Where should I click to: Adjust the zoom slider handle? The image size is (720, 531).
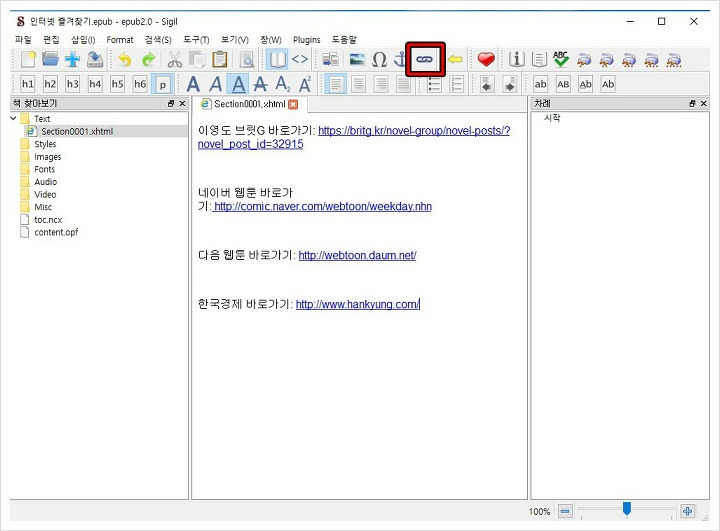tap(627, 508)
